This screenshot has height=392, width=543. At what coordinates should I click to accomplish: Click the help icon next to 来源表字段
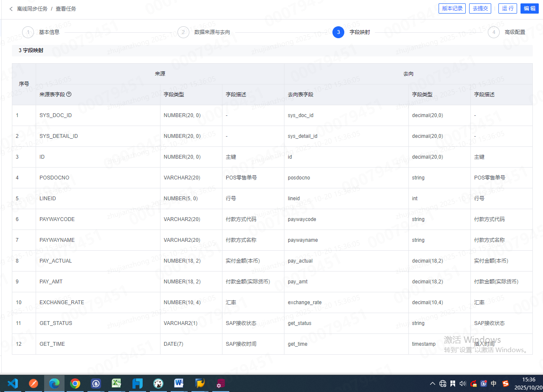point(69,94)
